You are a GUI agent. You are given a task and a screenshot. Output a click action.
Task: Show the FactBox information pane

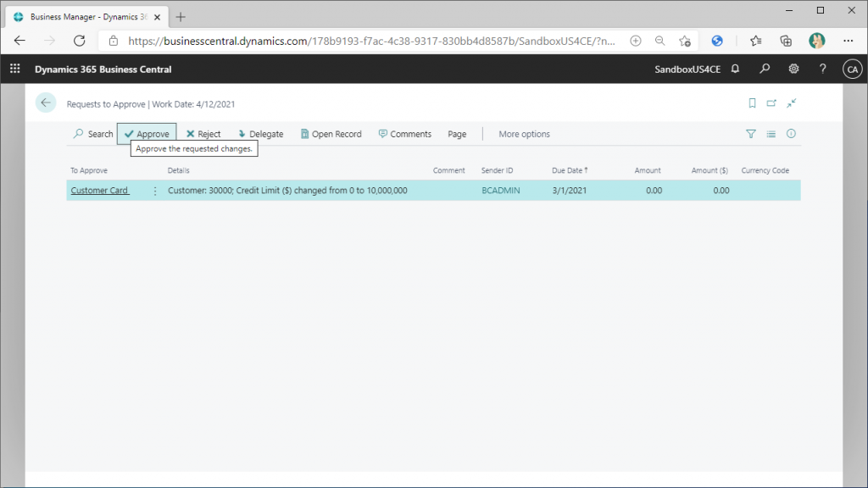(x=791, y=133)
